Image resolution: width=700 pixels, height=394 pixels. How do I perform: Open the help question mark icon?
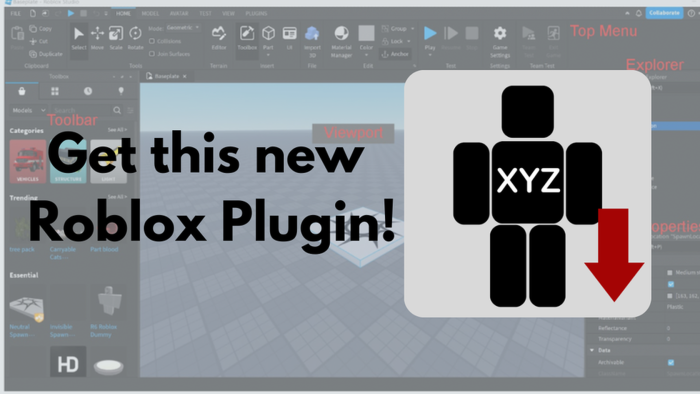point(691,13)
